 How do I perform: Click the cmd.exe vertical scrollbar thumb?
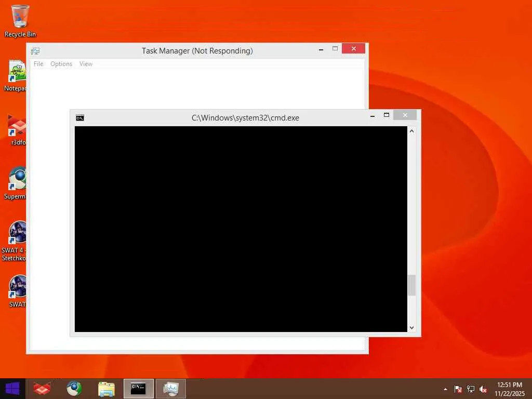coord(411,285)
